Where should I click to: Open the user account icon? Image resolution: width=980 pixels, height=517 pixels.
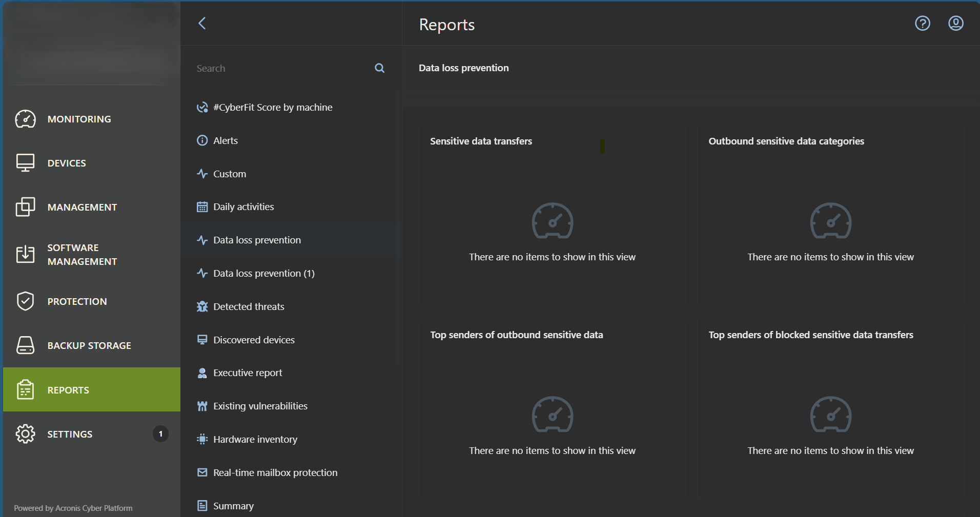pyautogui.click(x=956, y=23)
